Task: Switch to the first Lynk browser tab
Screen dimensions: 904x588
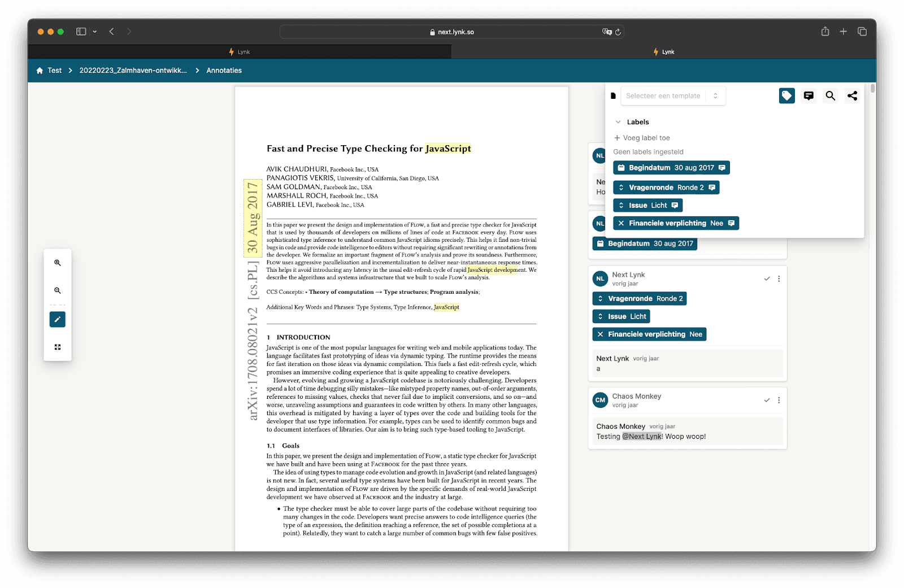Action: click(240, 51)
